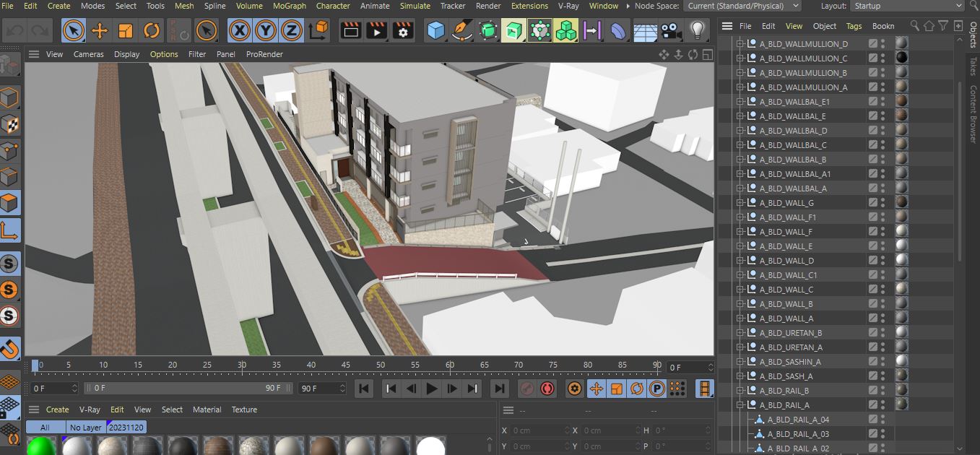
Task: Add a Camera object from the toolbar
Action: pos(671,31)
